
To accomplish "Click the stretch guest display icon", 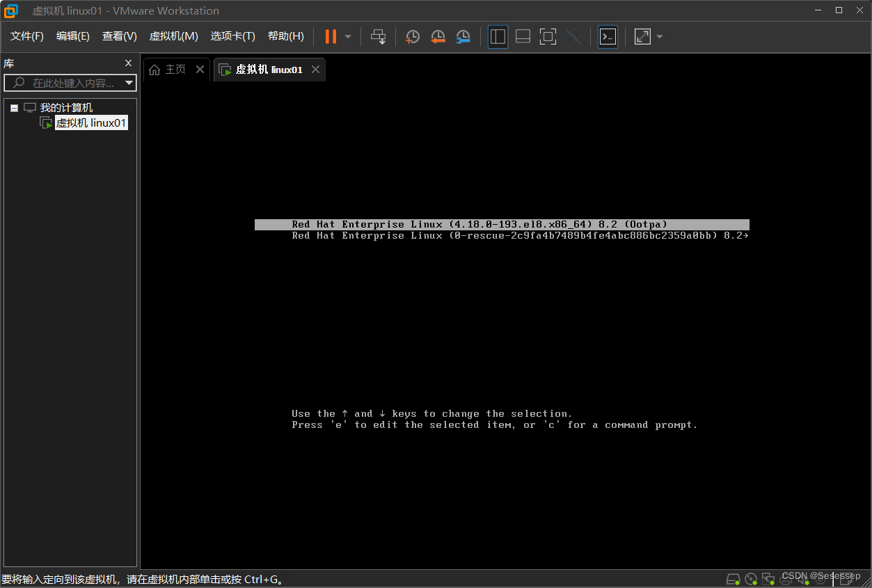I will point(642,37).
